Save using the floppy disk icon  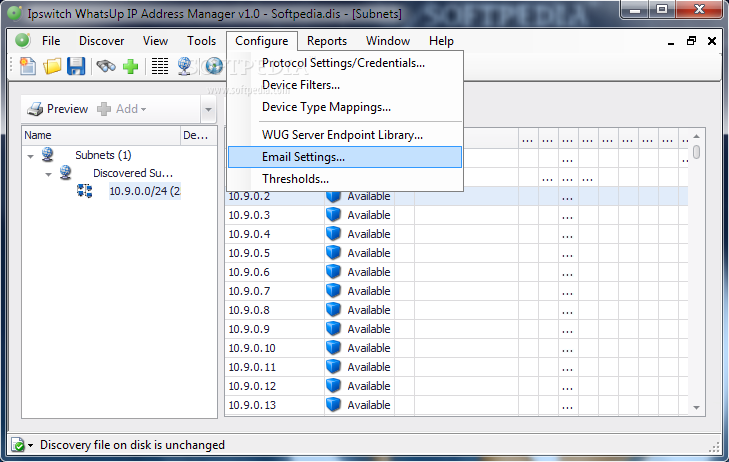[x=76, y=66]
